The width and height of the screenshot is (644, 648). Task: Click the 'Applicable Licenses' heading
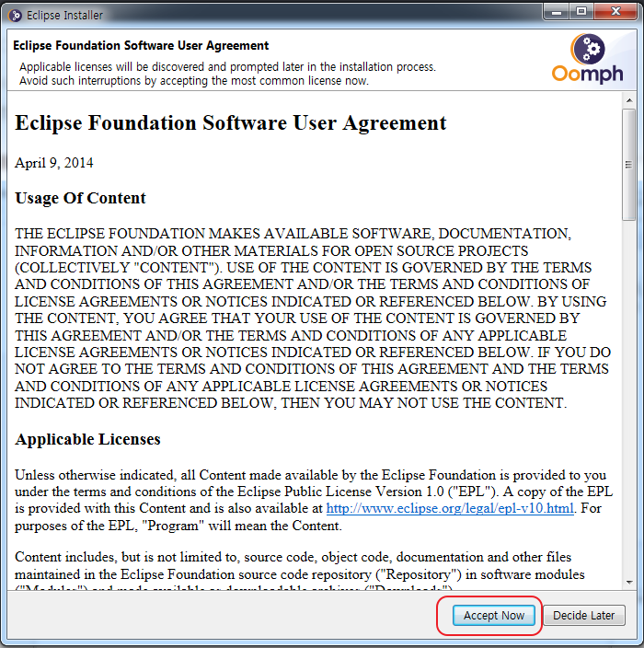tap(87, 439)
